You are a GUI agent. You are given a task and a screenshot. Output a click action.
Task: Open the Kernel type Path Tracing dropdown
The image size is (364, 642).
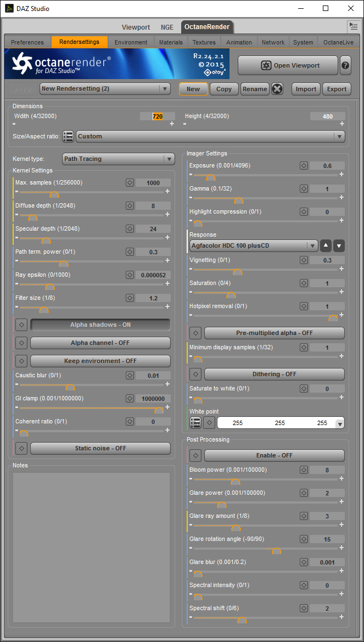pyautogui.click(x=119, y=159)
